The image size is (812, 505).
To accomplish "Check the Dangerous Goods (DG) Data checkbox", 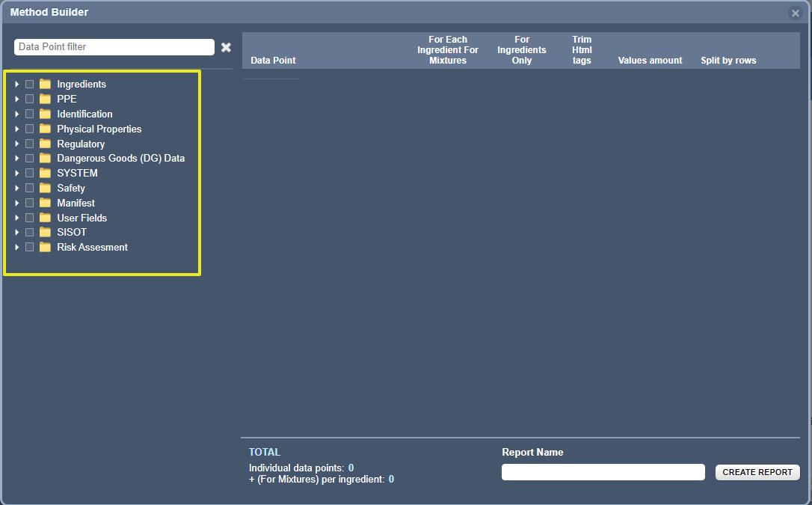I will tap(29, 158).
